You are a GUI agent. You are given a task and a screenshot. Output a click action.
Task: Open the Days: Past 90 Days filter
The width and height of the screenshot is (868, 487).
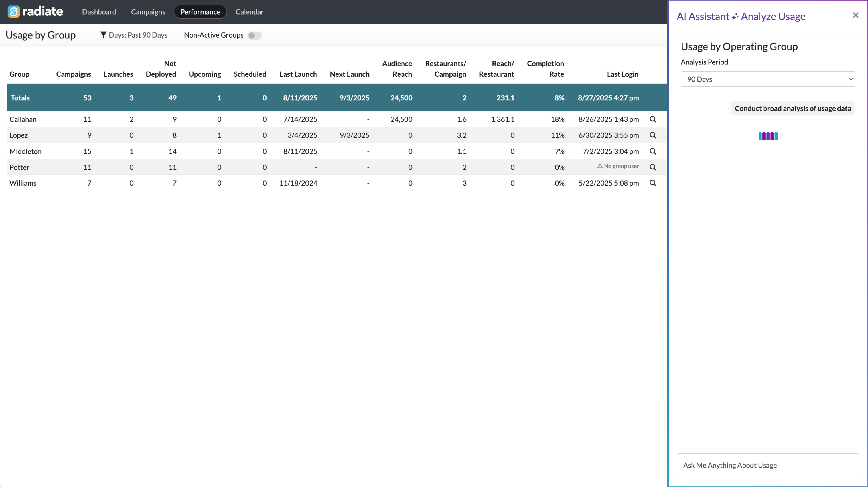pyautogui.click(x=138, y=35)
